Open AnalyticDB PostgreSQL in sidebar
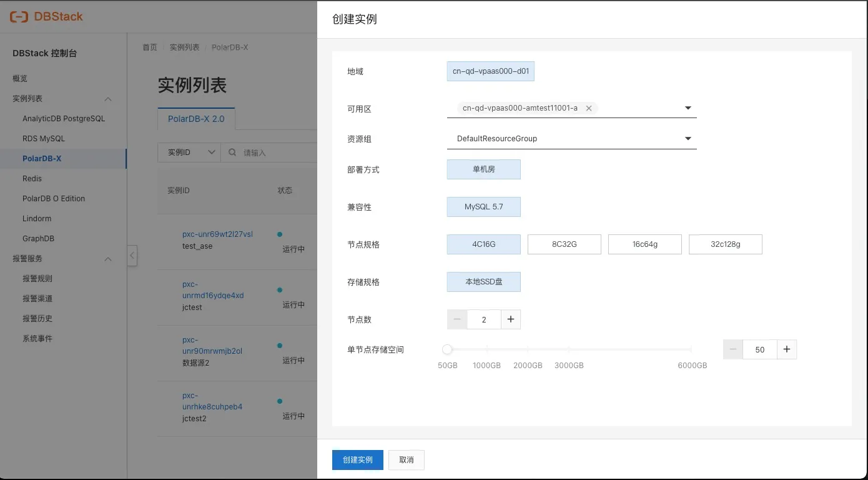 click(64, 118)
